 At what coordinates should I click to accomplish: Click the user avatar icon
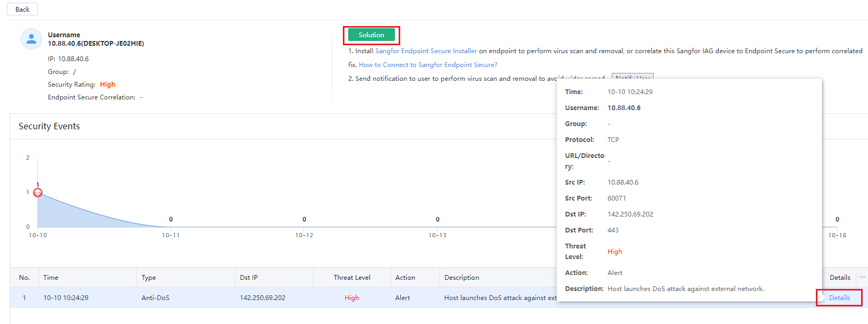point(31,39)
